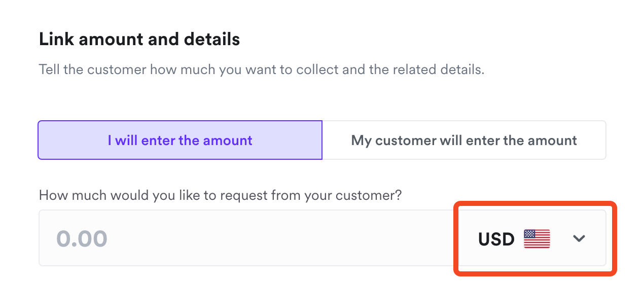Expand currency list via down chevron
The width and height of the screenshot is (644, 281).
click(579, 238)
